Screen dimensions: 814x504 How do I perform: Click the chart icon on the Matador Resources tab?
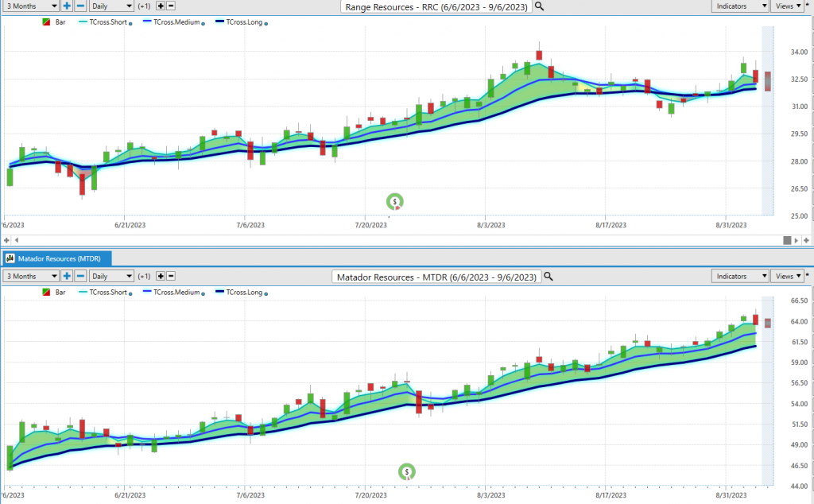tap(10, 258)
